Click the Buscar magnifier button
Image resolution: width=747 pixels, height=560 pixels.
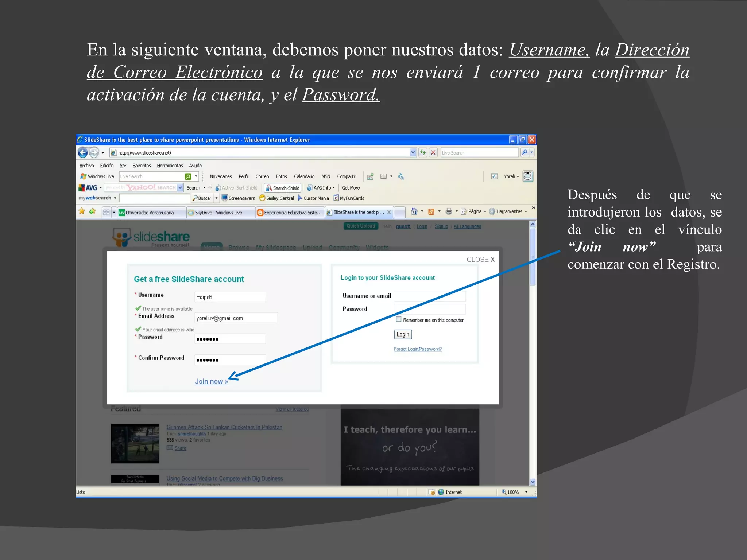(x=202, y=198)
